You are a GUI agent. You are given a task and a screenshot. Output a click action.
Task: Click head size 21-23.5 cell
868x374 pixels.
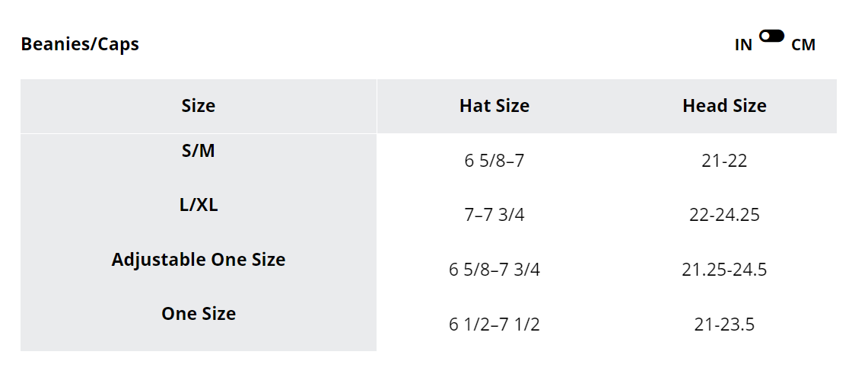[724, 324]
